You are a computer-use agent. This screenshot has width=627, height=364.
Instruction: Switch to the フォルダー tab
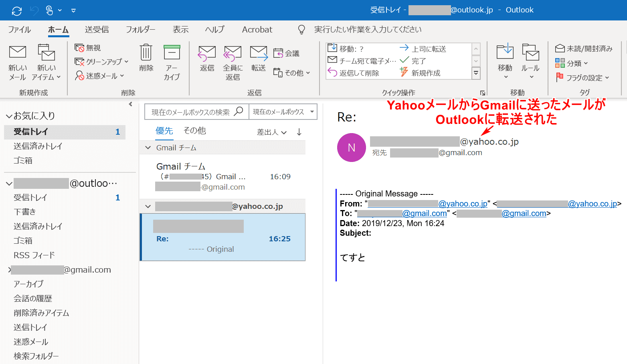140,30
